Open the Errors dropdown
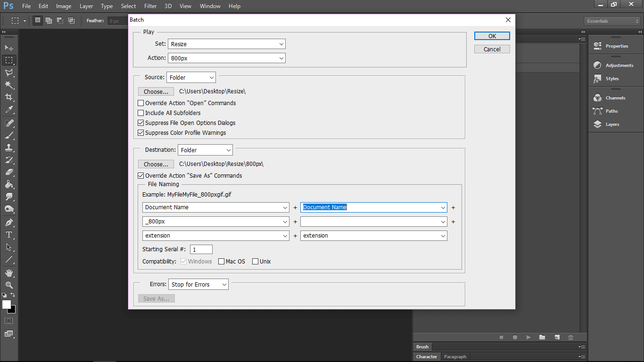The height and width of the screenshot is (362, 644). [198, 284]
